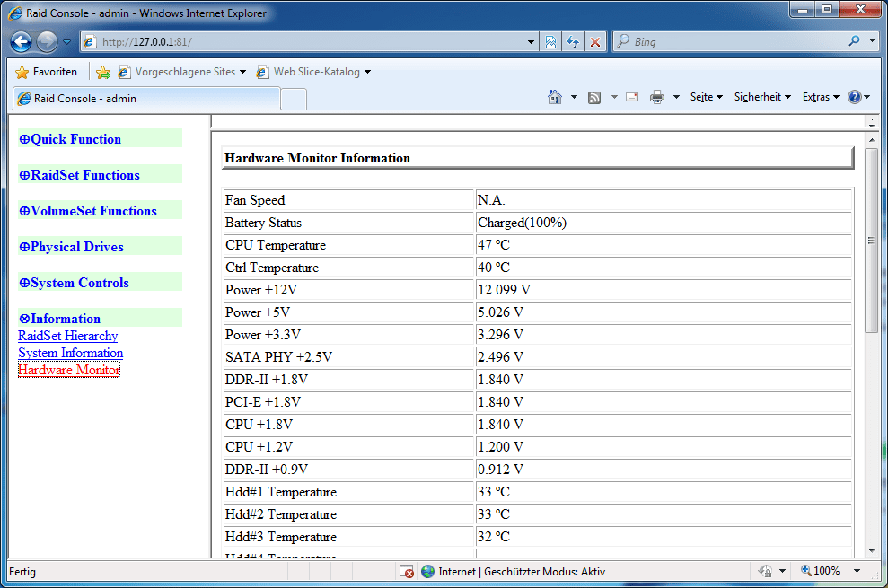Open the padlock dropdown in status bar
Viewport: 888px width, 588px height.
tap(782, 571)
